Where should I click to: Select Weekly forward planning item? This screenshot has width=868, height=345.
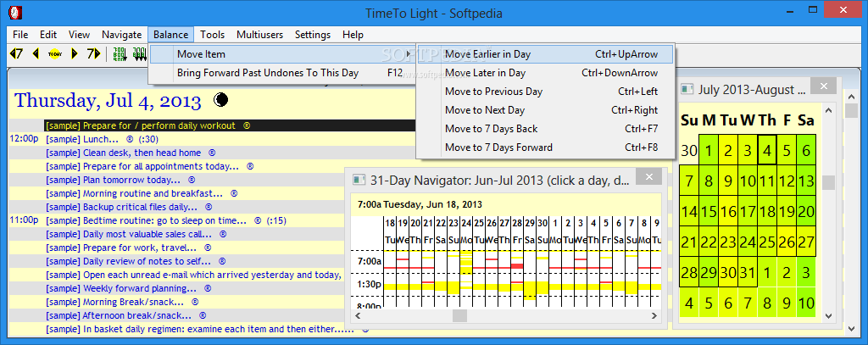(x=121, y=288)
